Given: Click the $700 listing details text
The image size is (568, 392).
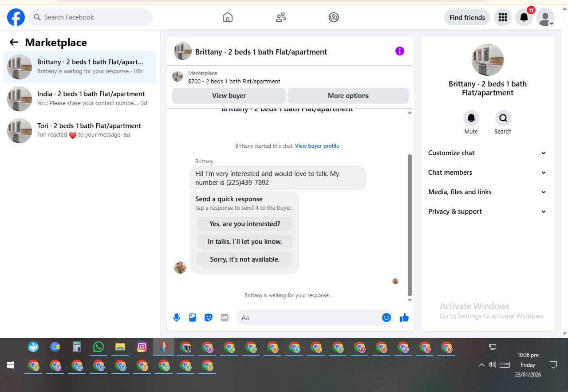Looking at the screenshot, I should click(x=234, y=82).
